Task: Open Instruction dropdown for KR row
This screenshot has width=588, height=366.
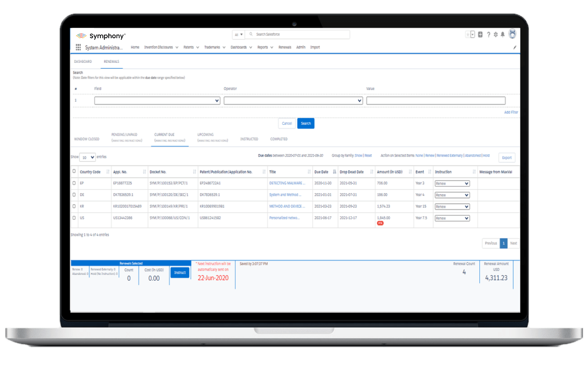Action: [452, 207]
